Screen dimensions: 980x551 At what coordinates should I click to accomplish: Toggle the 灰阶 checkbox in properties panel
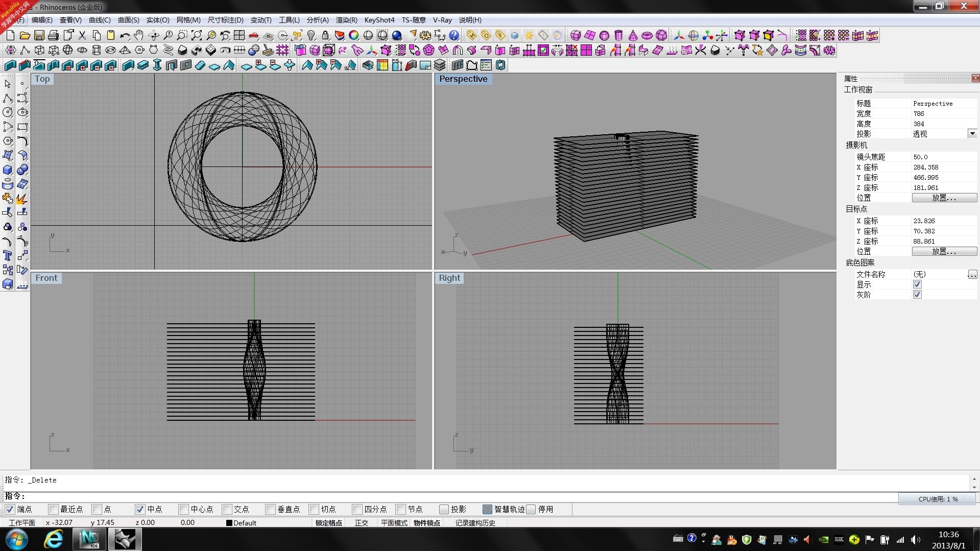[x=917, y=295]
